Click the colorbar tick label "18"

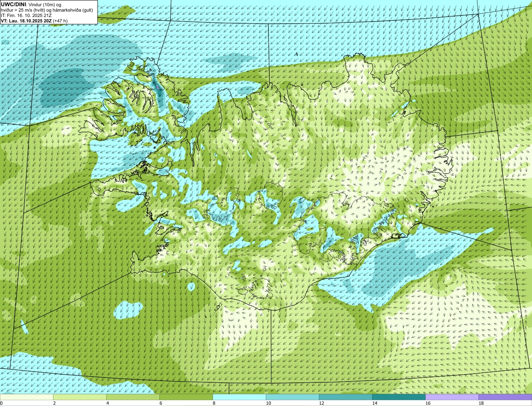pos(481,403)
